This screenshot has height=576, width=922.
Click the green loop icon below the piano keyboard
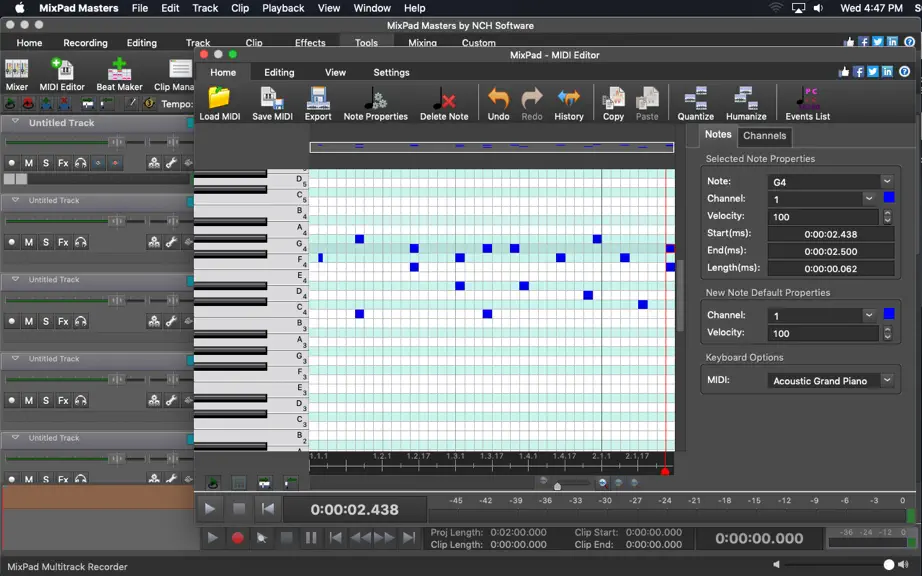coord(213,483)
